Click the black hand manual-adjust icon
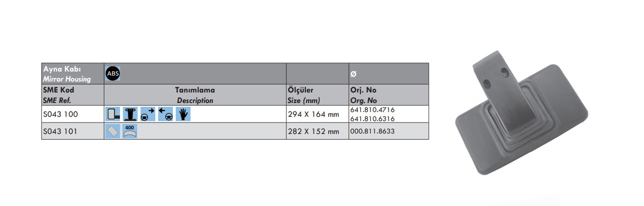The image size is (644, 206). (183, 114)
